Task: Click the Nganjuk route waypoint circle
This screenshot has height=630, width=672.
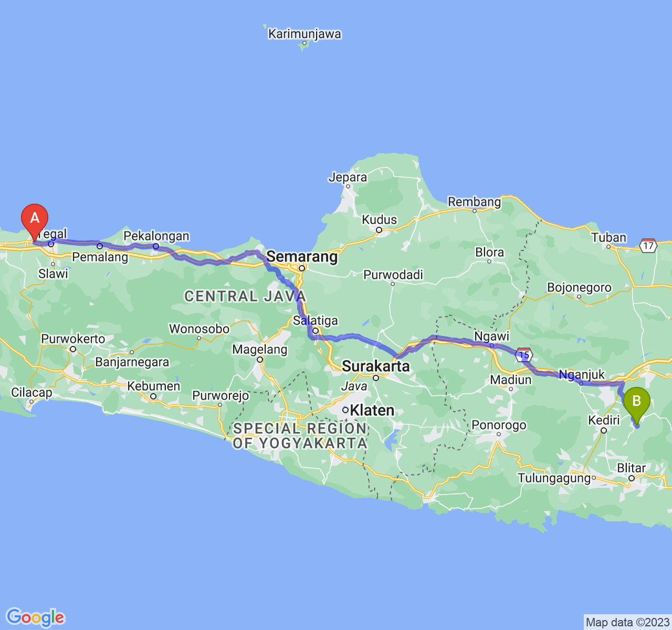Action: tap(581, 384)
